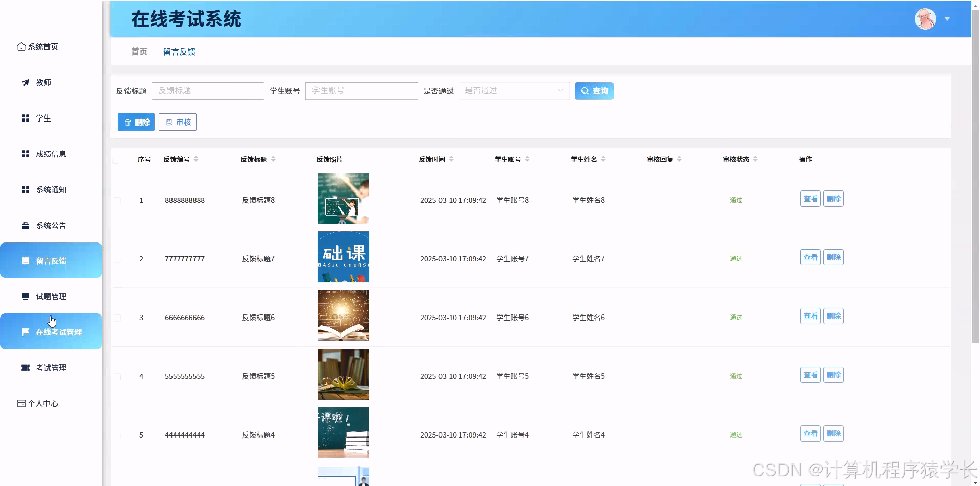Click the 系统公告 announcement icon
Screen dimensions: 980x486
click(25, 225)
